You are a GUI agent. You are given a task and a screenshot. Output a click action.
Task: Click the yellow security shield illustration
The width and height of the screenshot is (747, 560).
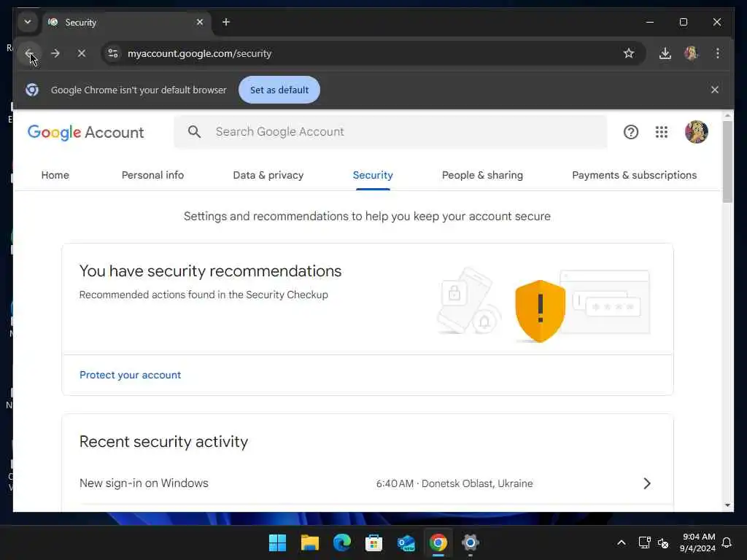tap(541, 311)
